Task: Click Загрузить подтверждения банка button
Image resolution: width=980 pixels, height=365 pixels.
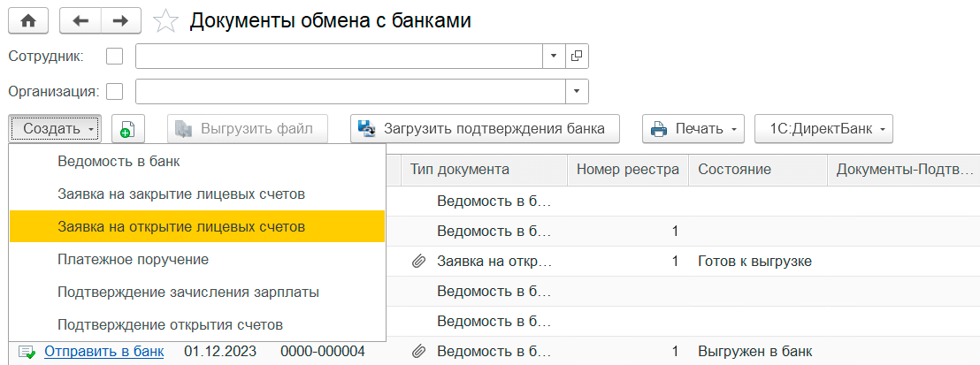Action: tap(484, 129)
